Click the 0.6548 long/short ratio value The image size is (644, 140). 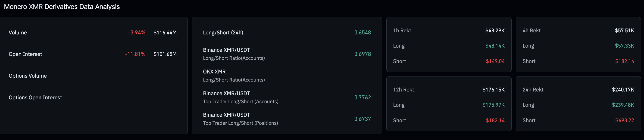[362, 33]
